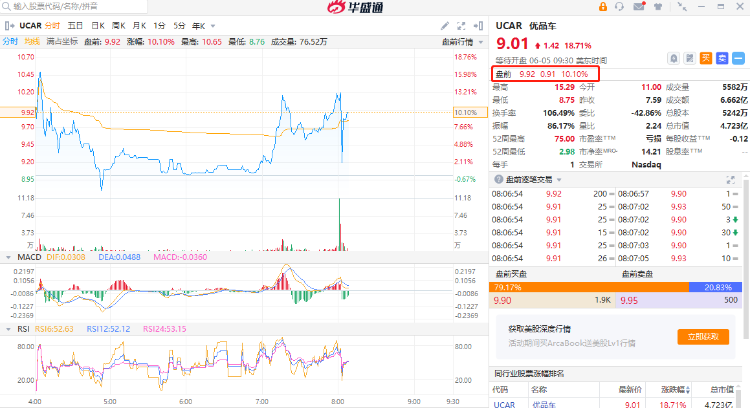Click 52周最高 value 75.00

(564, 139)
